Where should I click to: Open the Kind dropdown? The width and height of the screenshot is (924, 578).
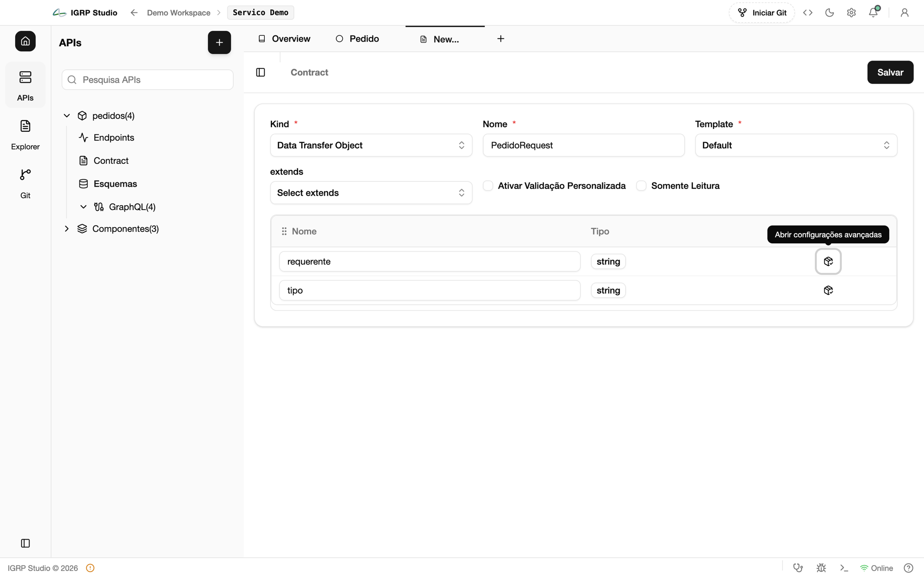pos(371,145)
